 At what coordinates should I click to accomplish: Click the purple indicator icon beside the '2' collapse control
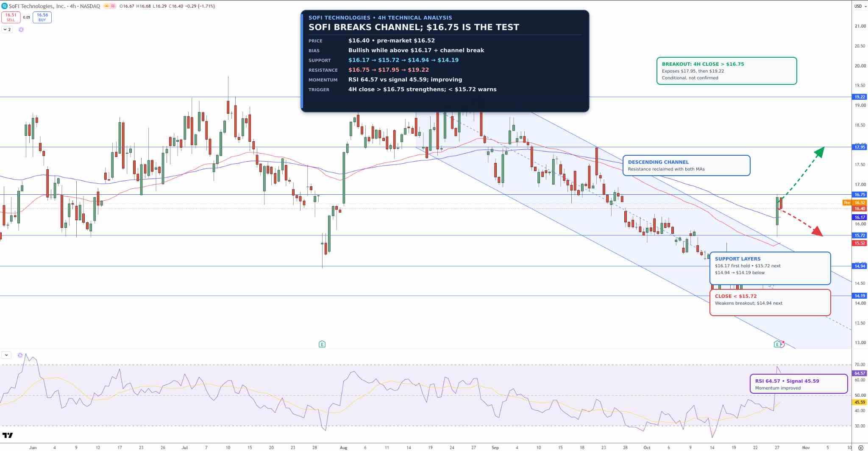pos(21,30)
